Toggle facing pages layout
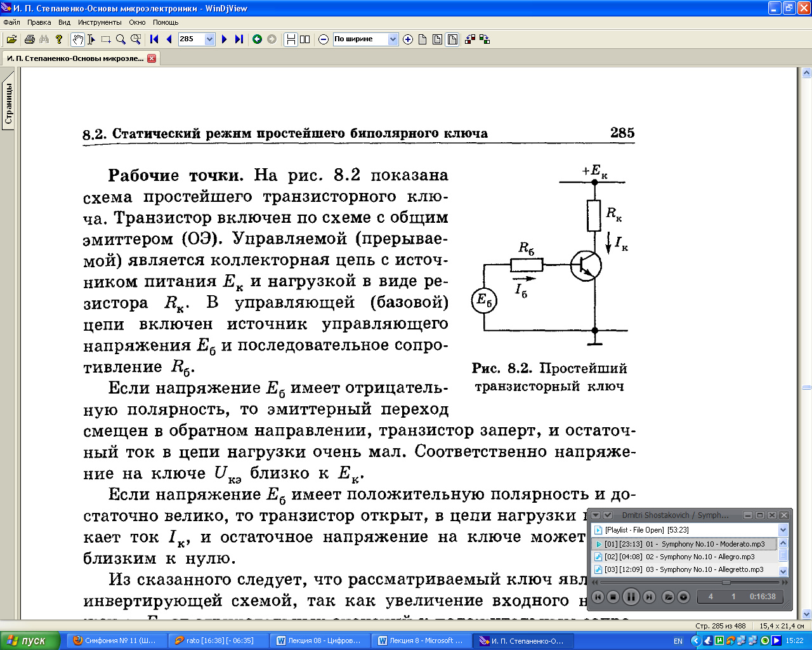 click(x=305, y=39)
